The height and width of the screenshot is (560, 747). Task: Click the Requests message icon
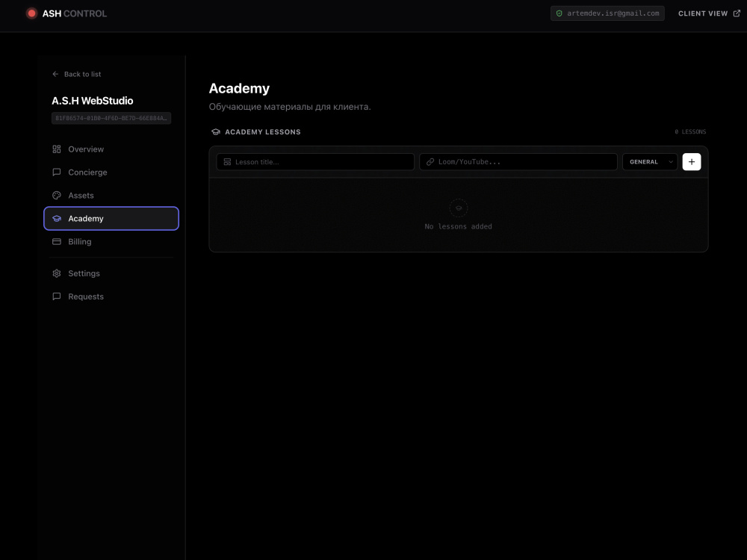57,296
